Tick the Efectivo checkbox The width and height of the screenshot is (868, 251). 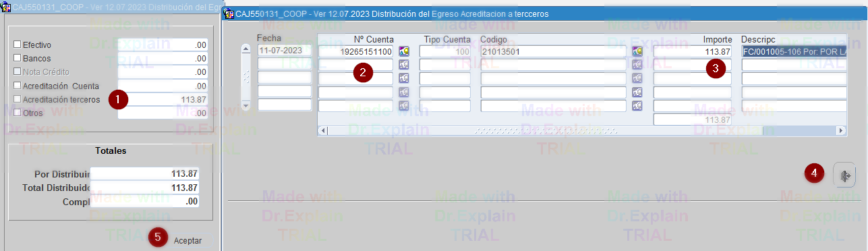[18, 45]
